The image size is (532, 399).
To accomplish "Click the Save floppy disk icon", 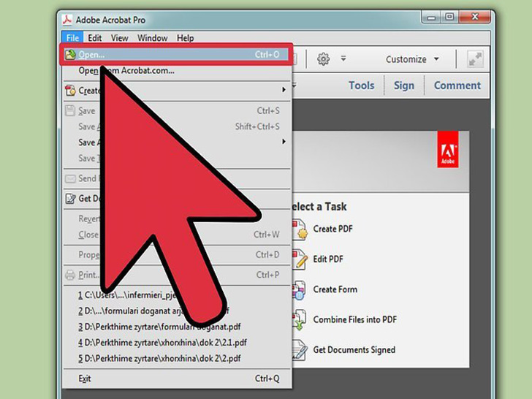I will click(70, 110).
